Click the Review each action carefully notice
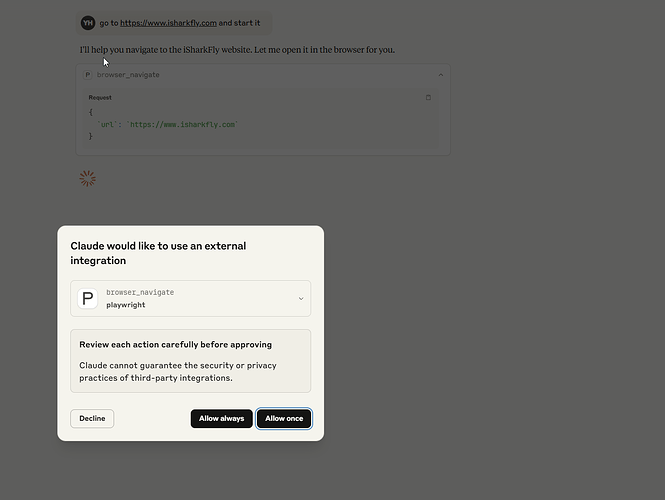 coord(190,361)
